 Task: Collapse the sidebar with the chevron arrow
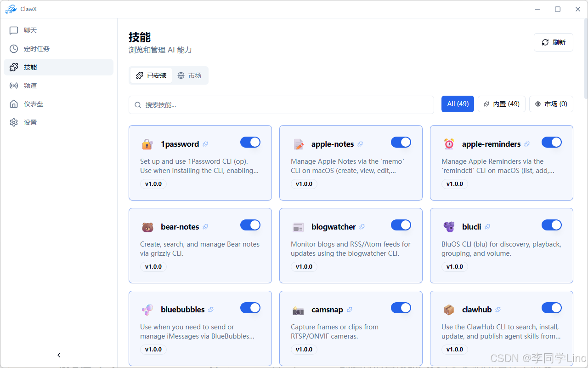pos(58,355)
